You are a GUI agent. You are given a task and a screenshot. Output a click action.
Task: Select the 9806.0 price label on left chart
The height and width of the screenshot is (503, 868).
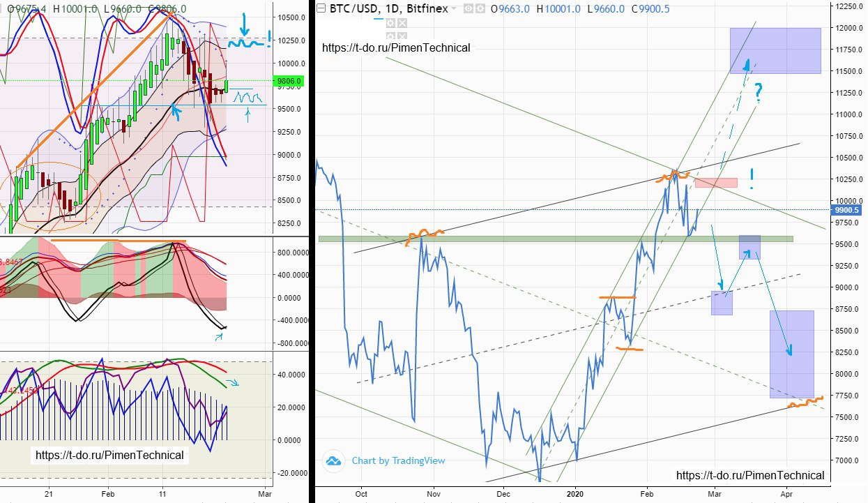pyautogui.click(x=289, y=82)
